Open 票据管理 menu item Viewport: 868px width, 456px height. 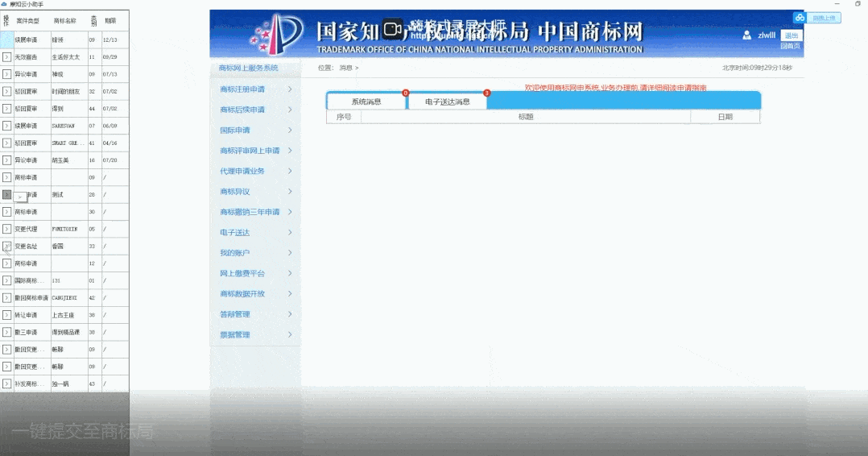pos(235,334)
